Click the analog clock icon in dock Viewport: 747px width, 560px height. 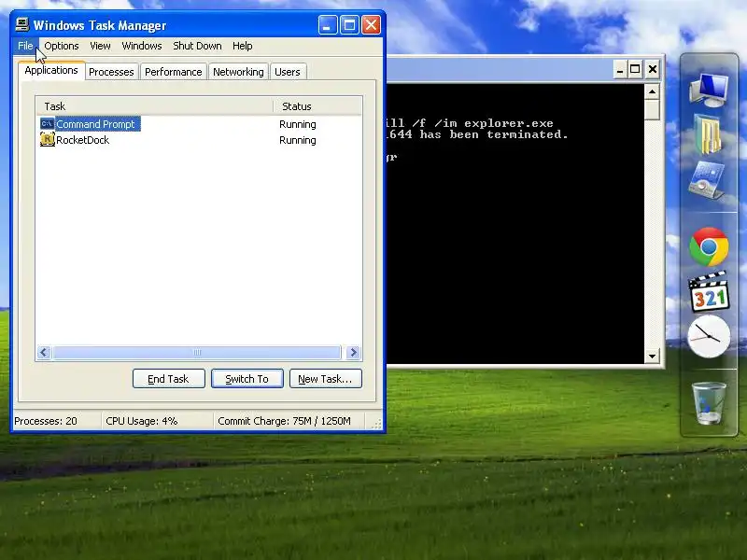coord(709,336)
